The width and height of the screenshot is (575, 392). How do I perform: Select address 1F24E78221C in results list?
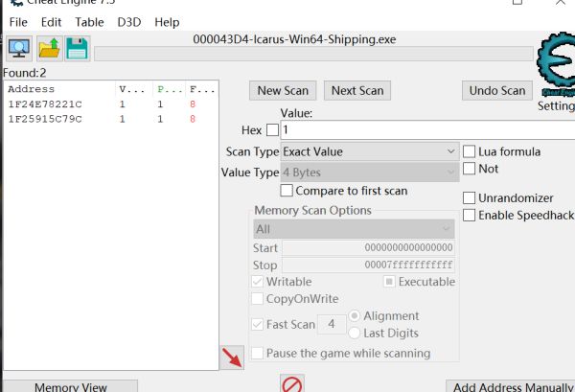pyautogui.click(x=45, y=104)
